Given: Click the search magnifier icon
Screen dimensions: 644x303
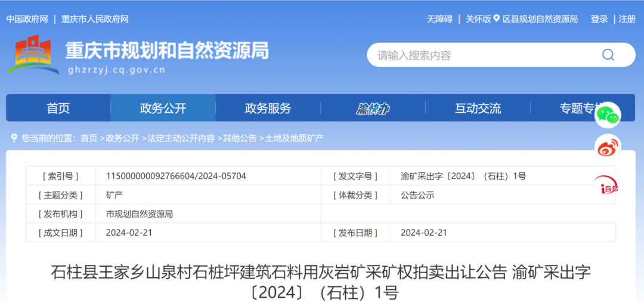Looking at the screenshot, I should [x=608, y=55].
